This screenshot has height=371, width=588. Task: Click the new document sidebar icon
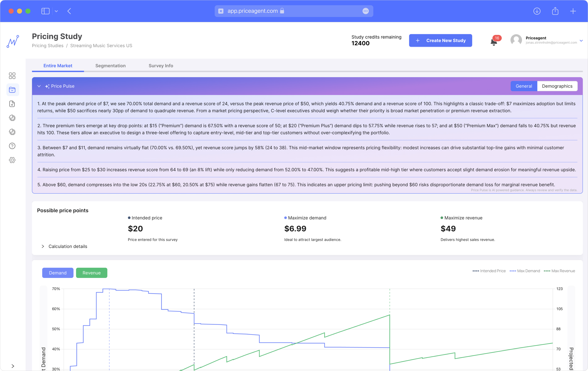(x=12, y=104)
